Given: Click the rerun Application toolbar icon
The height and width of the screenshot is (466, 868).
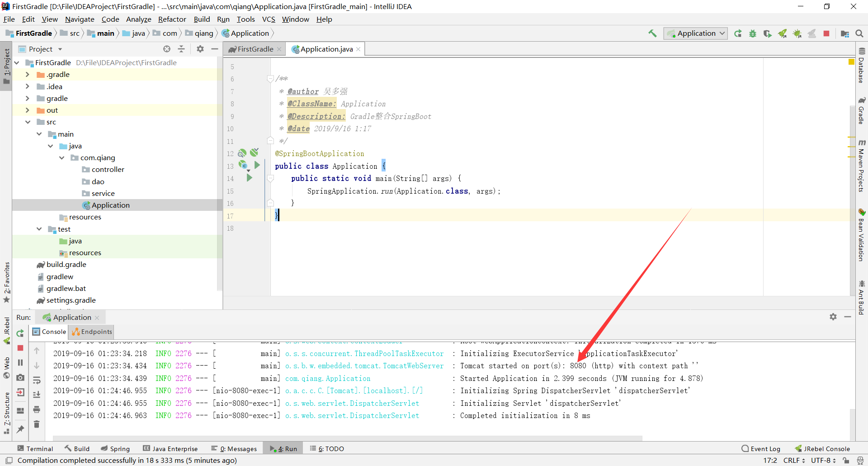Looking at the screenshot, I should coord(738,33).
